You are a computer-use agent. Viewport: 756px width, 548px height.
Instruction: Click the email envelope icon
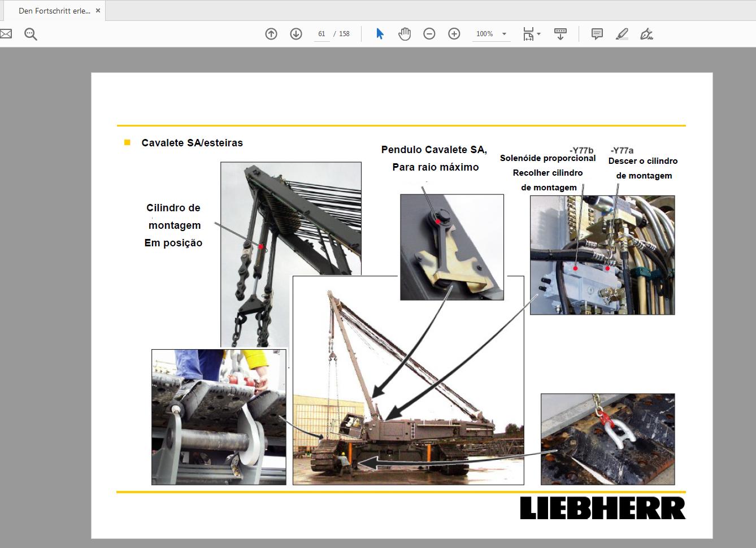tap(6, 34)
